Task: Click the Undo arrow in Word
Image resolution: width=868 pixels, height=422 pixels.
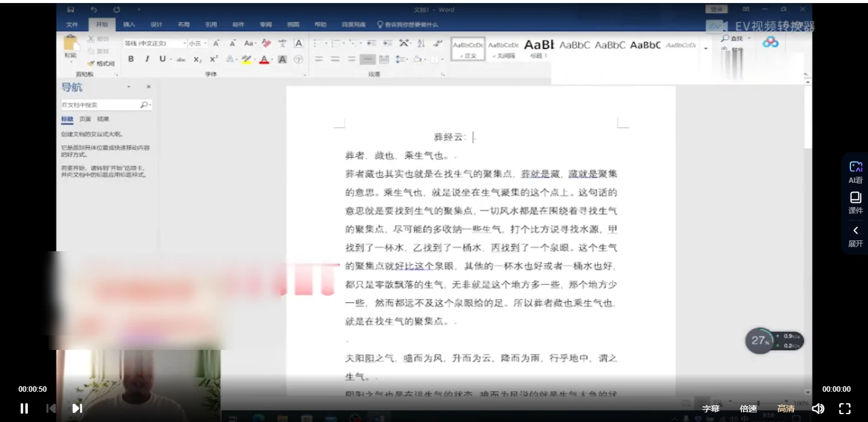Action: pos(93,10)
